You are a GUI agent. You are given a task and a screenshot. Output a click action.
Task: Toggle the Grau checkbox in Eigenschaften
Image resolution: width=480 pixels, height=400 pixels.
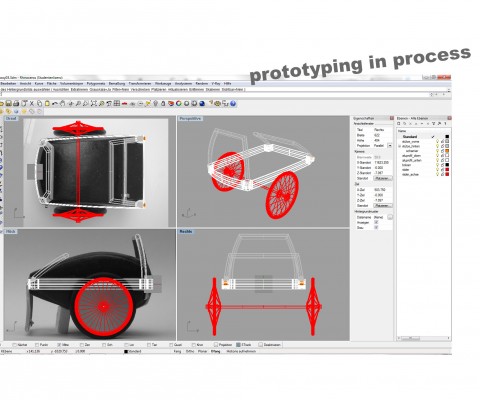[376, 227]
